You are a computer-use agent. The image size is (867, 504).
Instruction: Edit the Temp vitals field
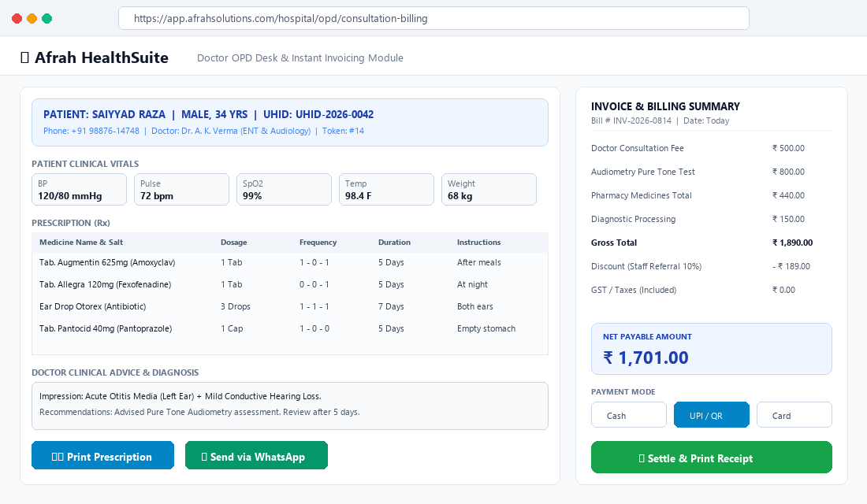[386, 190]
